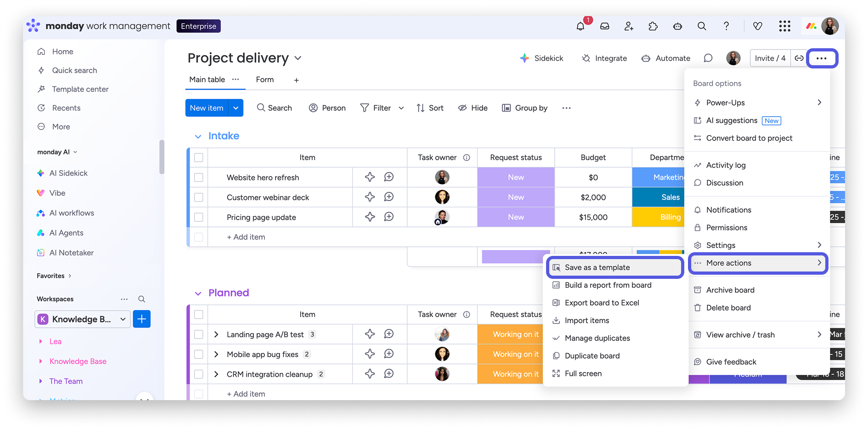Click the New item button
This screenshot has height=430, width=868.
point(206,108)
